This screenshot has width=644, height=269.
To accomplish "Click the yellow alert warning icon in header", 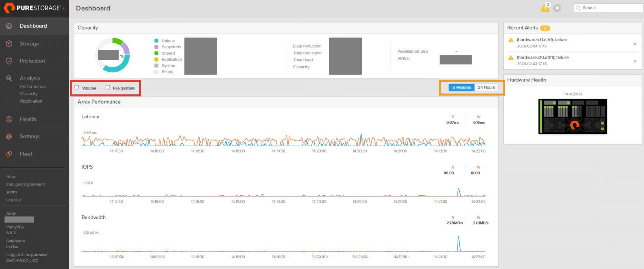I will pyautogui.click(x=545, y=8).
